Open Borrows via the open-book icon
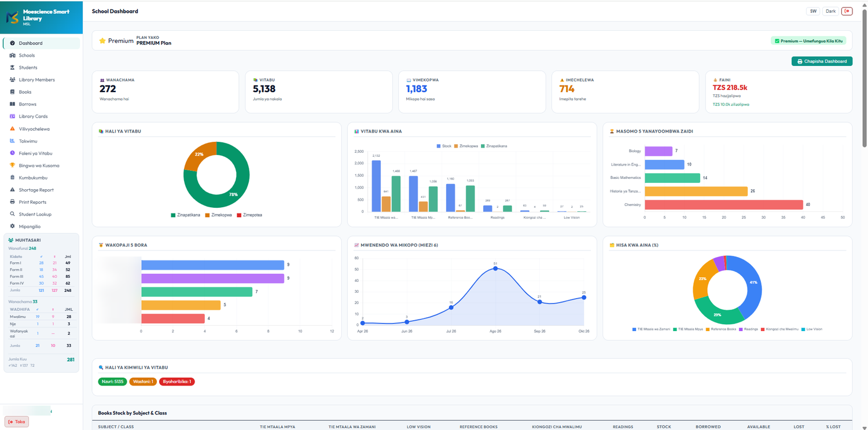Viewport: 868px width, 430px height. 13,104
